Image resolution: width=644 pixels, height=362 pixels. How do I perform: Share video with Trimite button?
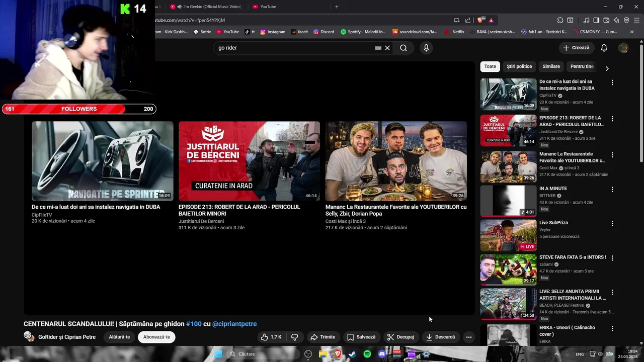click(x=323, y=337)
